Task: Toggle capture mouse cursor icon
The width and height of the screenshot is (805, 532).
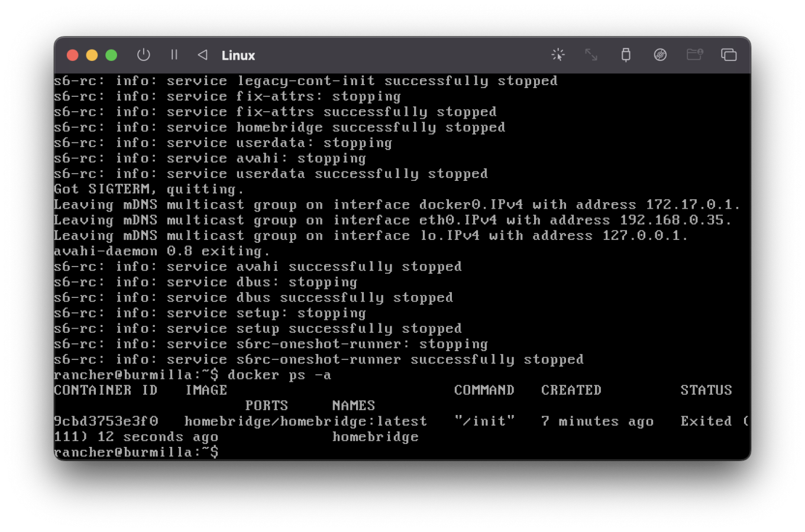Action: coord(558,55)
